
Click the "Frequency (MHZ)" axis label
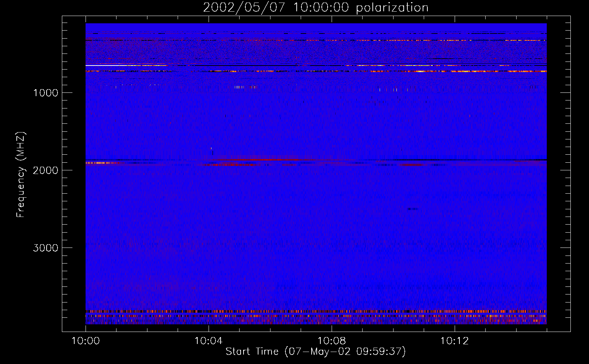click(x=21, y=175)
